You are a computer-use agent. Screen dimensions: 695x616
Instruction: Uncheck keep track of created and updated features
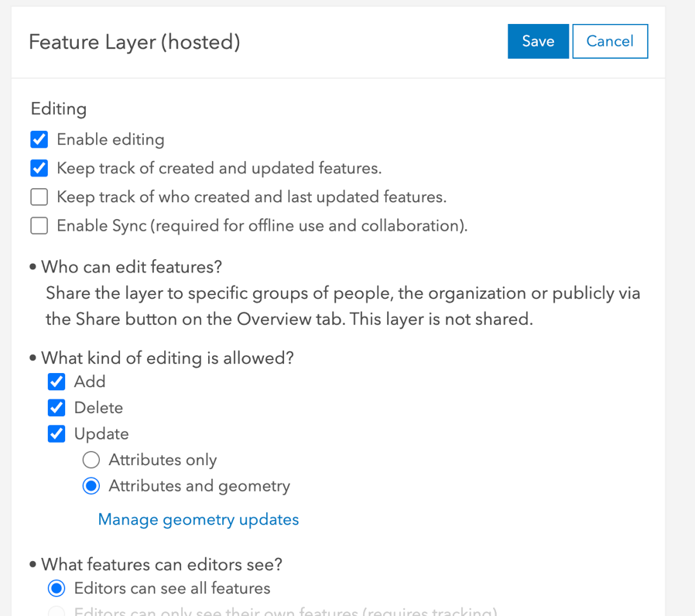(39, 168)
